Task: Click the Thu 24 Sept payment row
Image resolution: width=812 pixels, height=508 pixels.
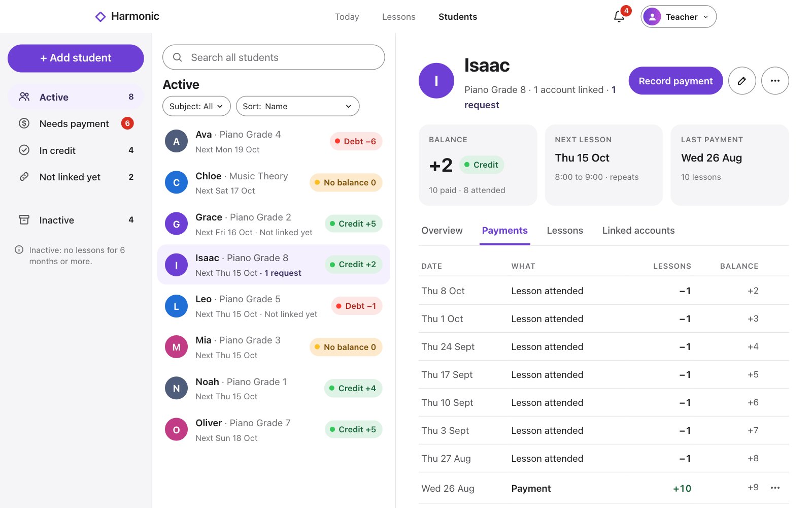Action: [604, 346]
